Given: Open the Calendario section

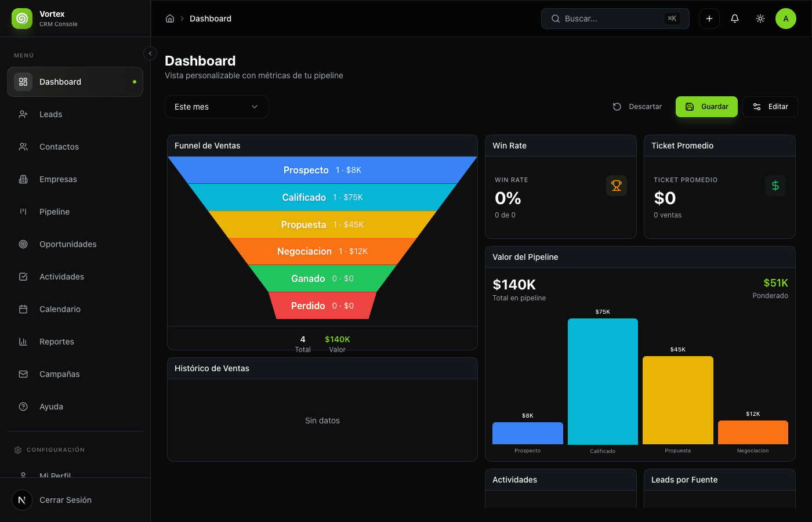Looking at the screenshot, I should (x=59, y=309).
